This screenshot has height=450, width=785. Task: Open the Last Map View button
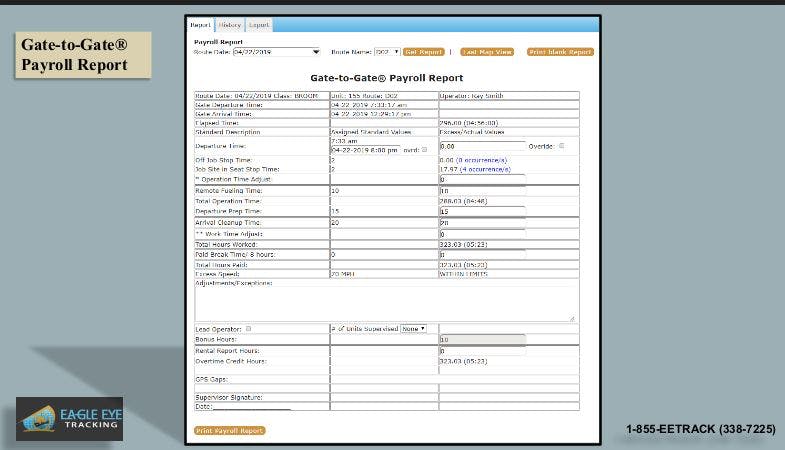click(x=487, y=52)
